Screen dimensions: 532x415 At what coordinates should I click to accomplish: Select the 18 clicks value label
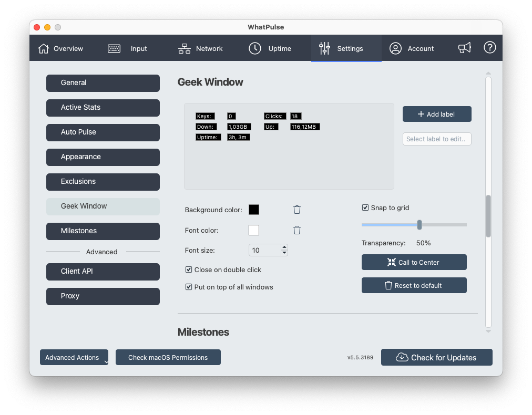(x=295, y=116)
